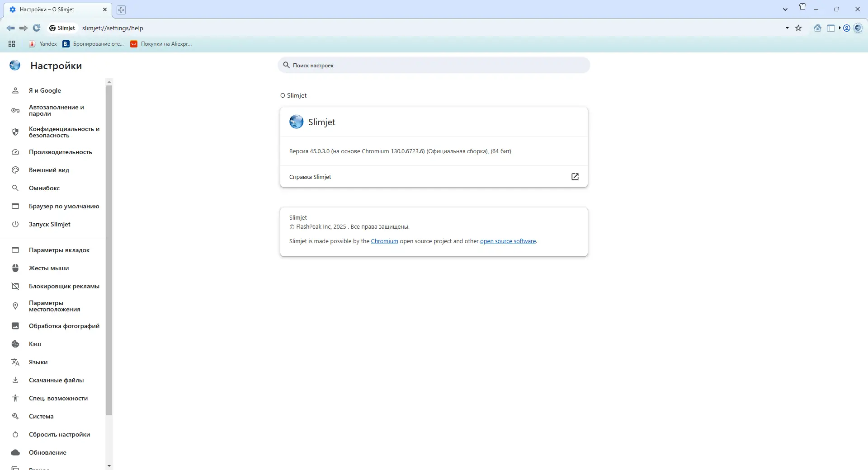Close the Настройки – О Slimjet tab
Image resolution: width=868 pixels, height=470 pixels.
(105, 9)
